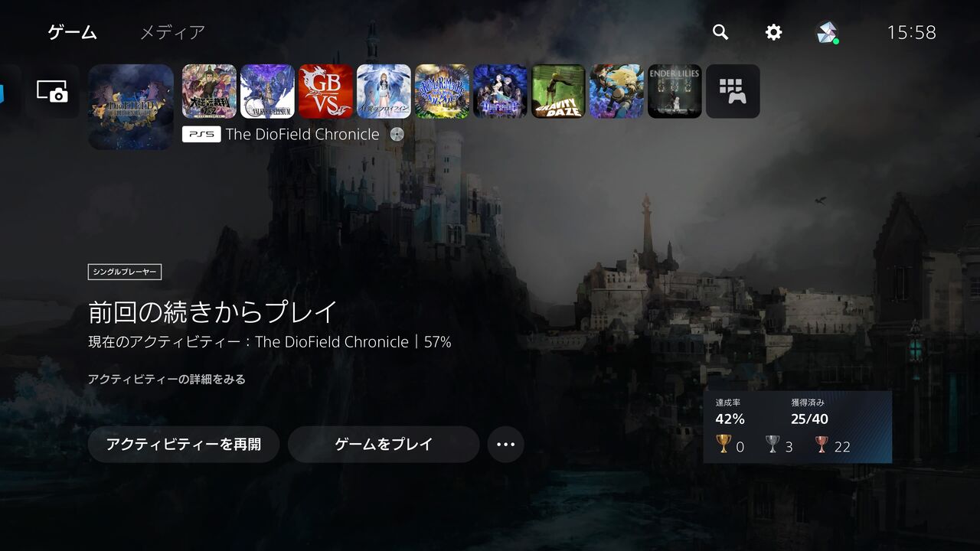Click the 獲得済み 25/40 value
This screenshot has height=551, width=980.
click(x=809, y=419)
